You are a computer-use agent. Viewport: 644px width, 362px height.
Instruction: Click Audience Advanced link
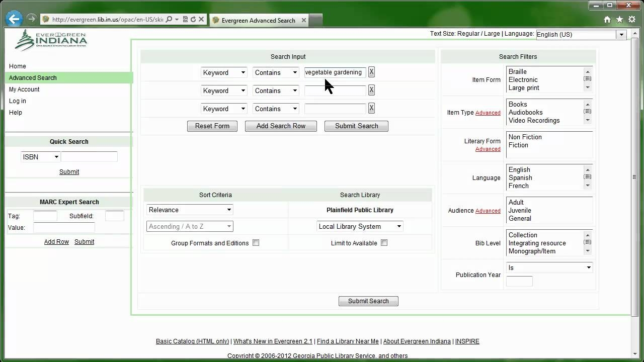pyautogui.click(x=488, y=211)
